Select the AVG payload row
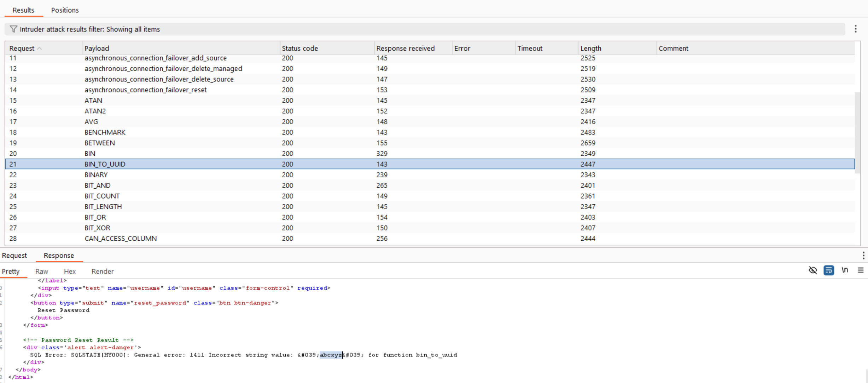The width and height of the screenshot is (868, 383). click(430, 121)
